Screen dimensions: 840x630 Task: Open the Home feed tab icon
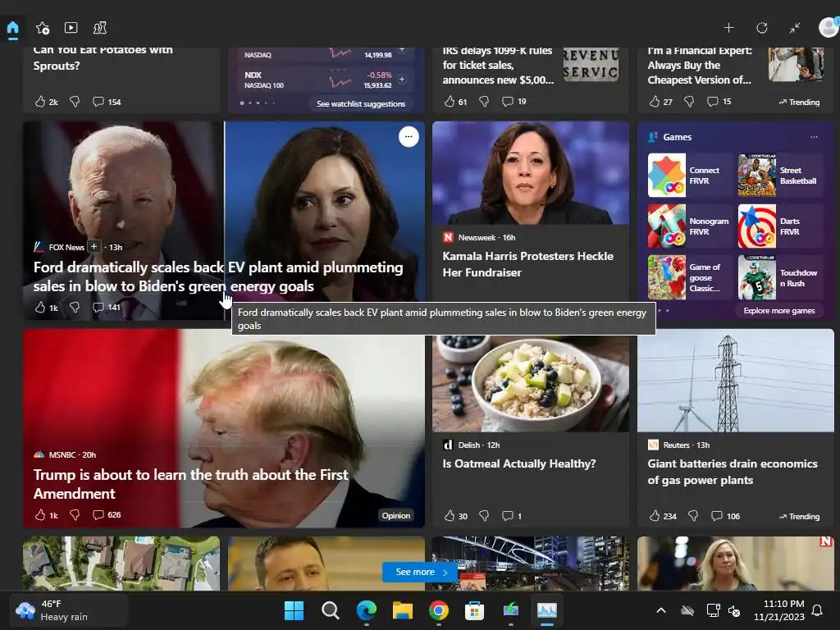tap(13, 28)
